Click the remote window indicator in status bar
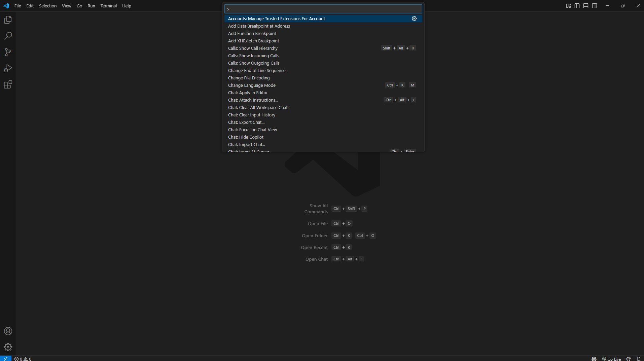This screenshot has width=644, height=361. click(x=6, y=359)
